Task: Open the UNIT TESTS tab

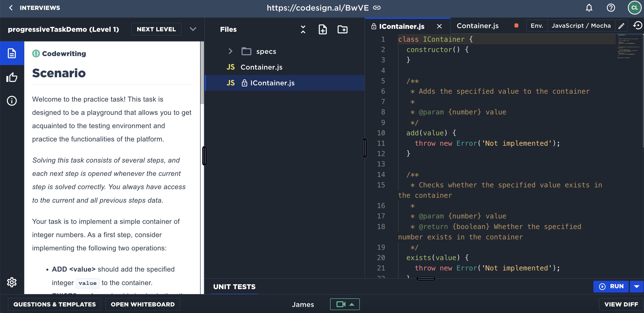Action: pyautogui.click(x=234, y=287)
